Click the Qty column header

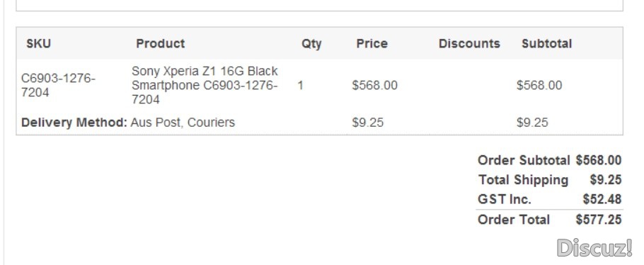tap(311, 44)
